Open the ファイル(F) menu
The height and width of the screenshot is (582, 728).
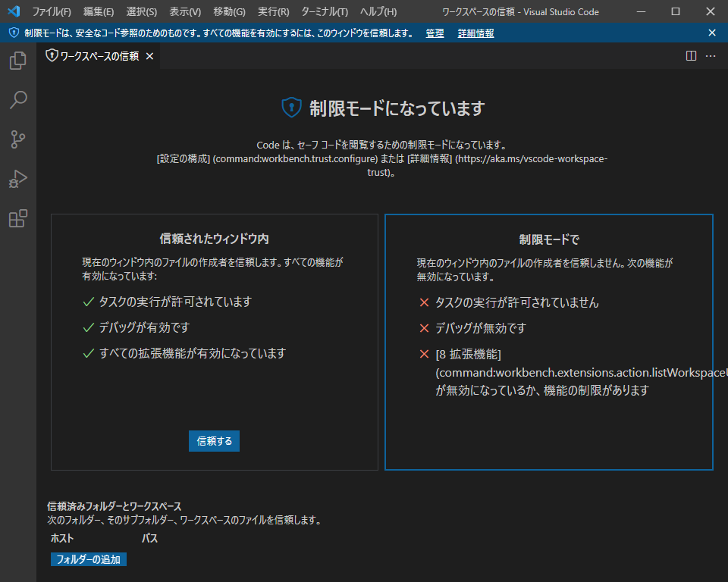click(52, 11)
